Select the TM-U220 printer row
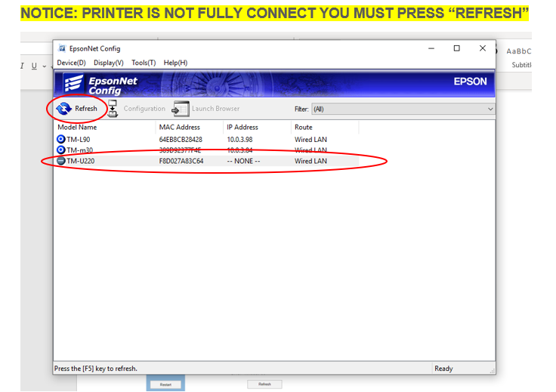The height and width of the screenshot is (392, 556). point(208,161)
